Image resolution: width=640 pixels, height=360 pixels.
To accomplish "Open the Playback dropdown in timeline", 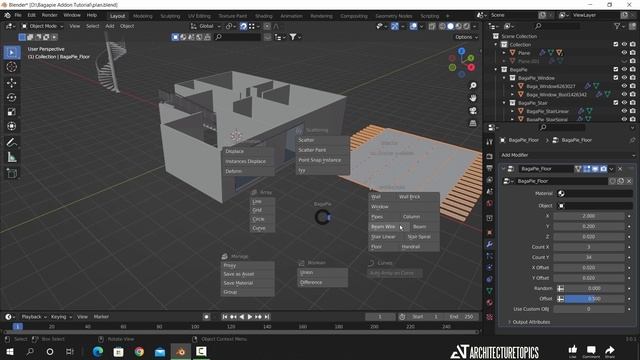I will 33,317.
